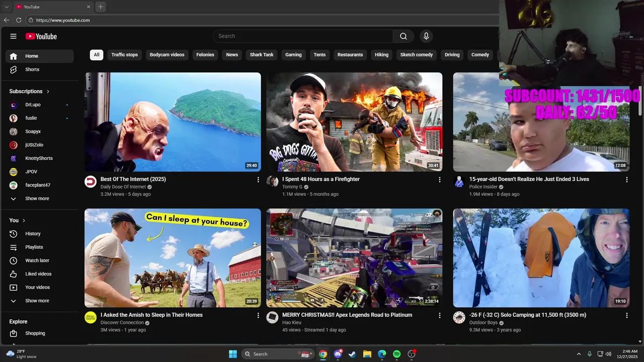The width and height of the screenshot is (644, 362).
Task: Go to Home in sidebar
Action: pos(39,56)
